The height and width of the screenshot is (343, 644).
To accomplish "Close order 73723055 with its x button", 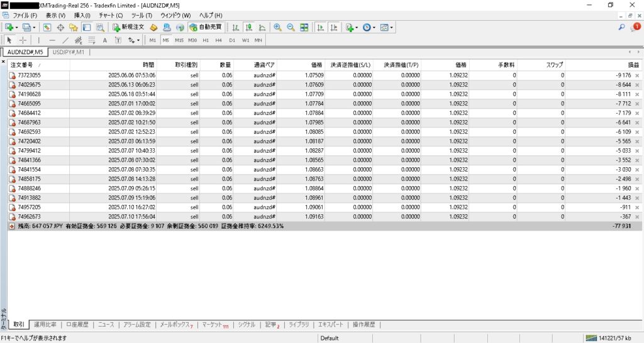I will tap(637, 75).
